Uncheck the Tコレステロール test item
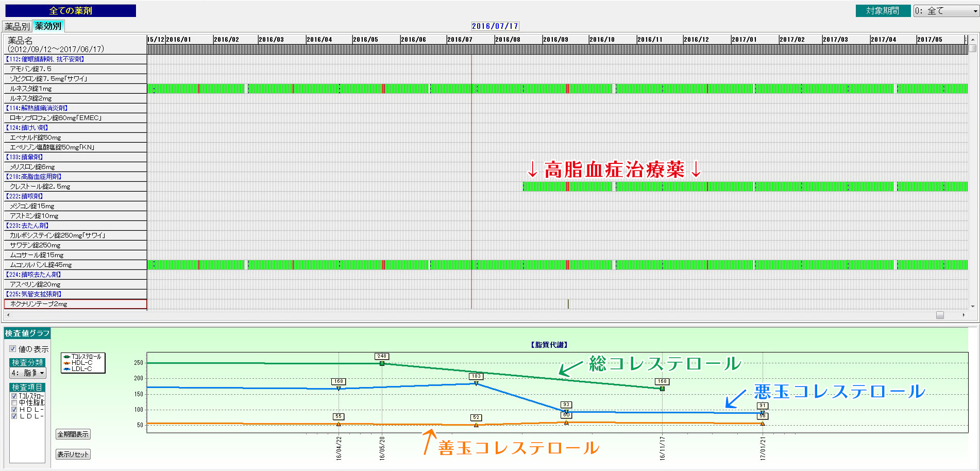980x471 pixels. (14, 396)
